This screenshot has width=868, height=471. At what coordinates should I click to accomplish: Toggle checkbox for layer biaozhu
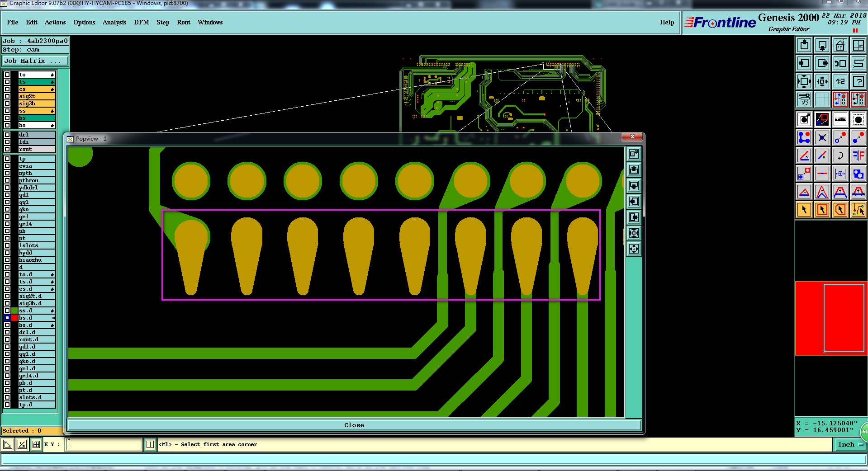tap(7, 260)
